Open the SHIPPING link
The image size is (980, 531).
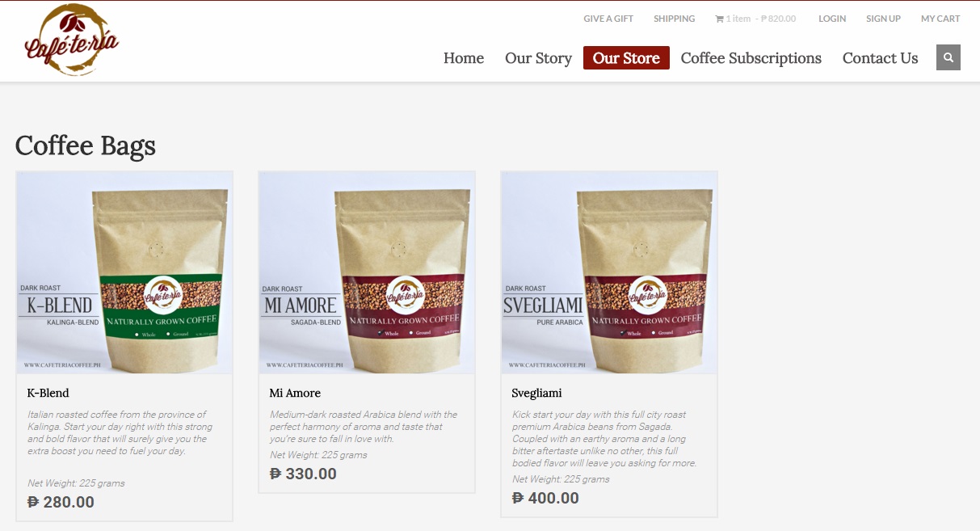[674, 19]
